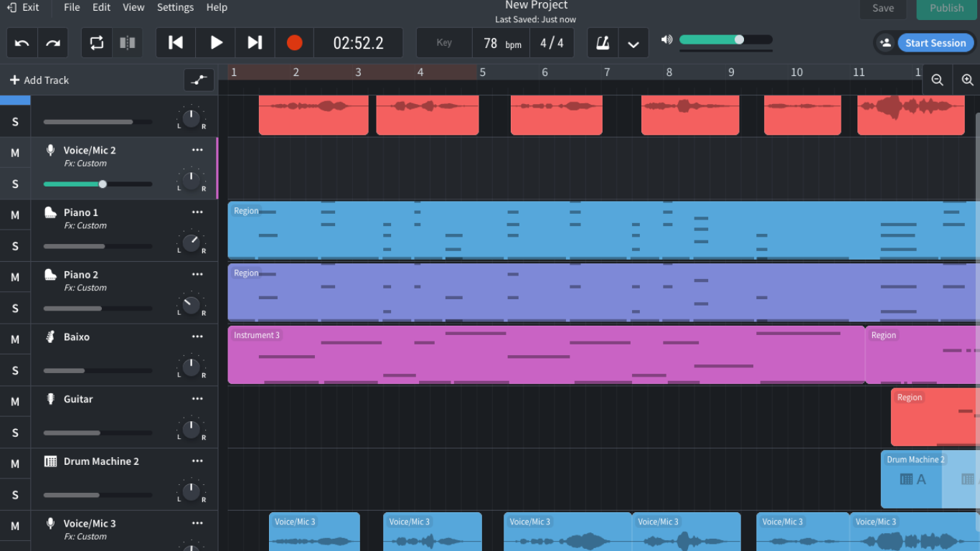Click bar 5 on the timeline ruler
Screen dimensions: 980x551
coord(483,72)
